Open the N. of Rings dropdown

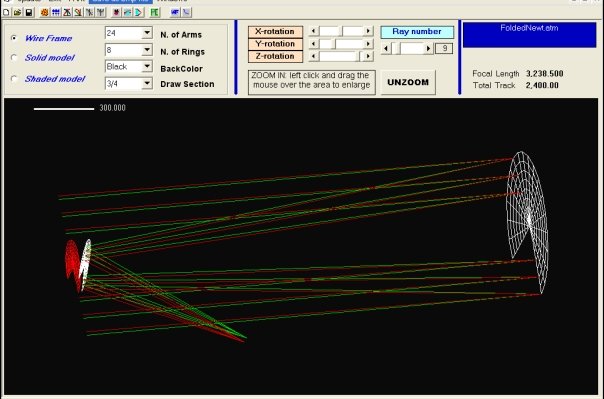point(147,50)
